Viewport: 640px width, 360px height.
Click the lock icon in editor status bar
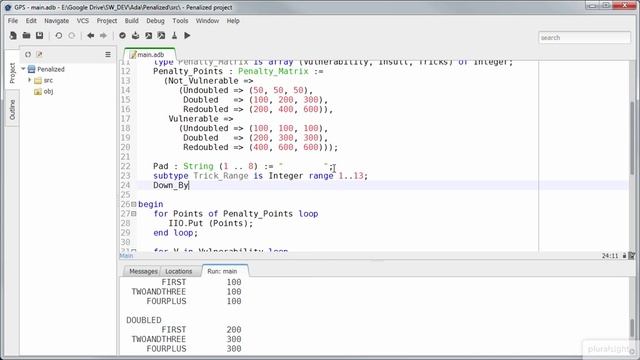[624, 256]
